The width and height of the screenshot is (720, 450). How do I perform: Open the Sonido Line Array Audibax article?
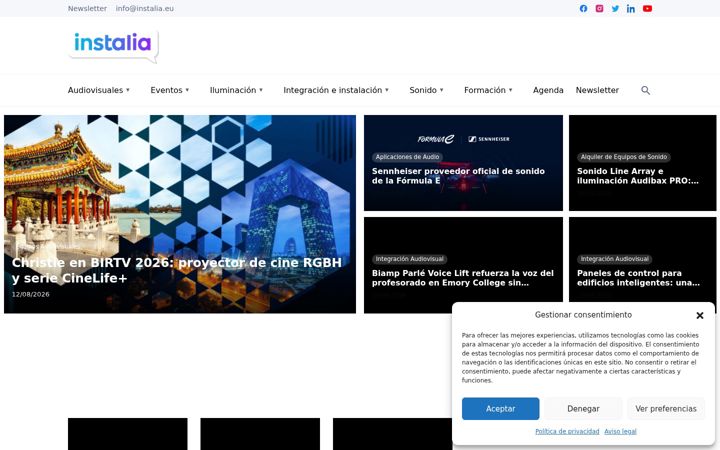[x=638, y=176]
